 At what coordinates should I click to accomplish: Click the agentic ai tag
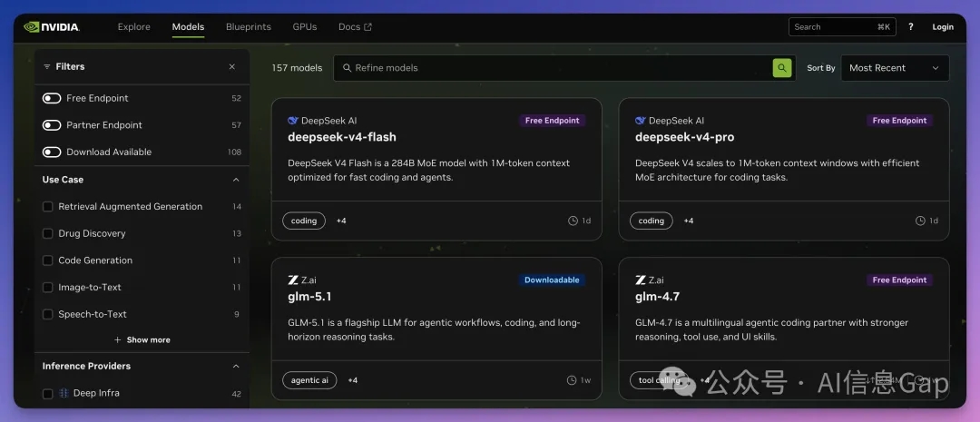pos(309,380)
